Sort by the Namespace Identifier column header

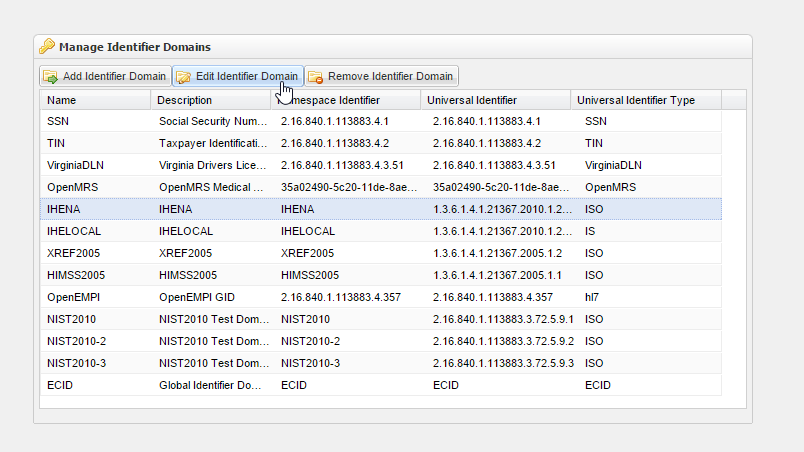tap(346, 100)
